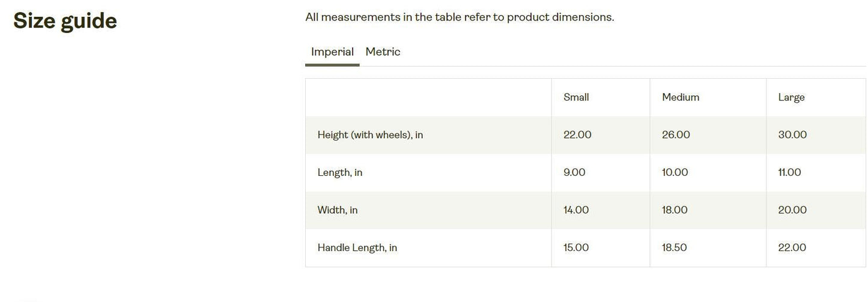The width and height of the screenshot is (868, 302).
Task: Click the Large height value 30.00
Action: tap(792, 135)
